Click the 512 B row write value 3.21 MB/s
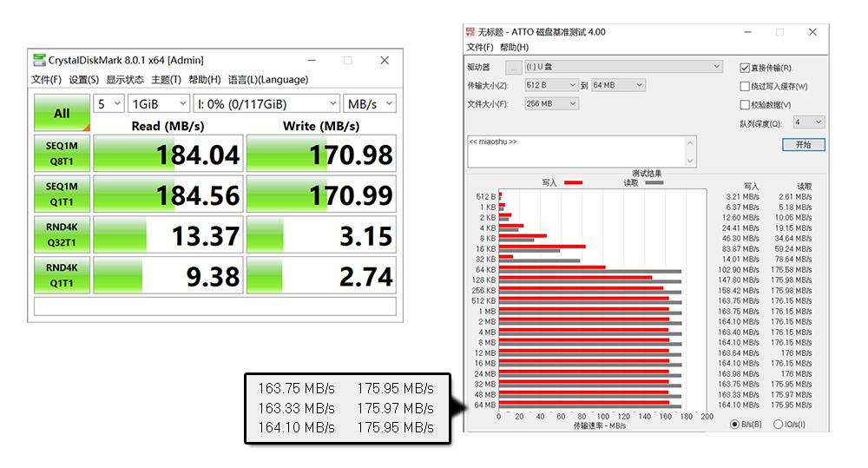This screenshot has height=468, width=868. [x=742, y=196]
